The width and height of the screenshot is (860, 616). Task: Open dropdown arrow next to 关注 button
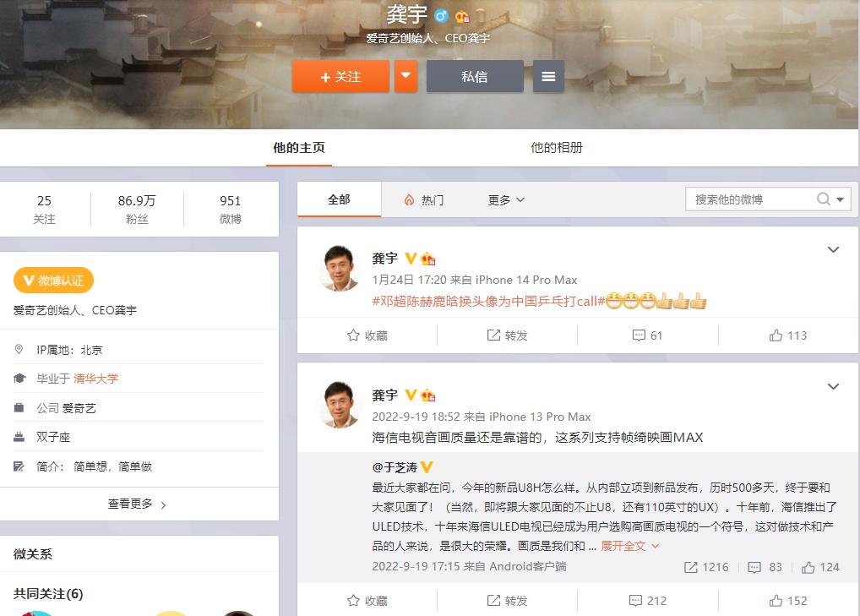406,76
